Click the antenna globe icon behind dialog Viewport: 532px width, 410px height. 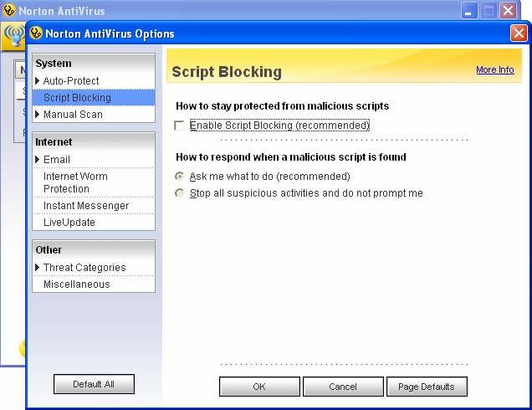(x=14, y=37)
